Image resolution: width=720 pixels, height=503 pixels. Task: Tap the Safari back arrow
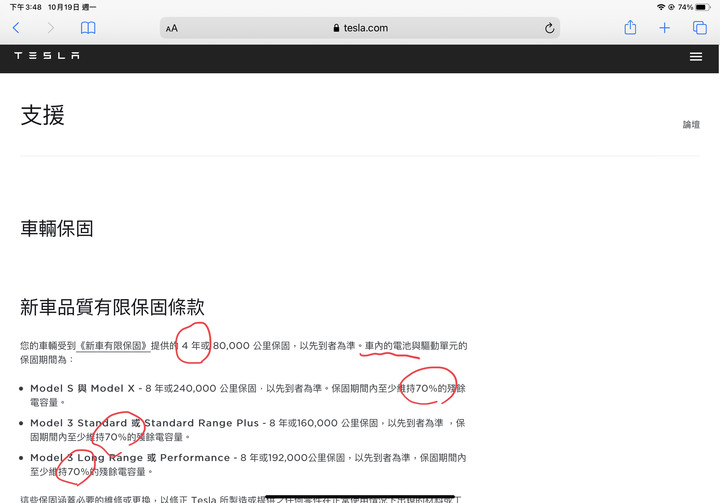[16, 28]
